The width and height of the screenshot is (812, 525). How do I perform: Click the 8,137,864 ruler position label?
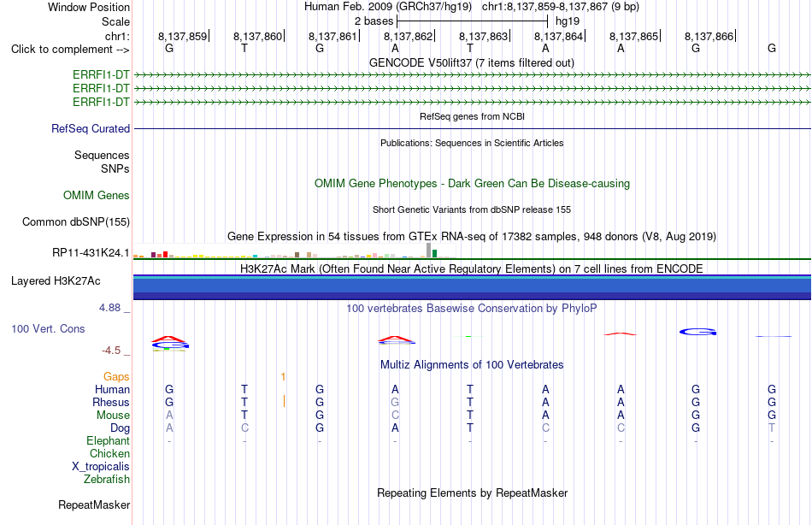pos(558,36)
